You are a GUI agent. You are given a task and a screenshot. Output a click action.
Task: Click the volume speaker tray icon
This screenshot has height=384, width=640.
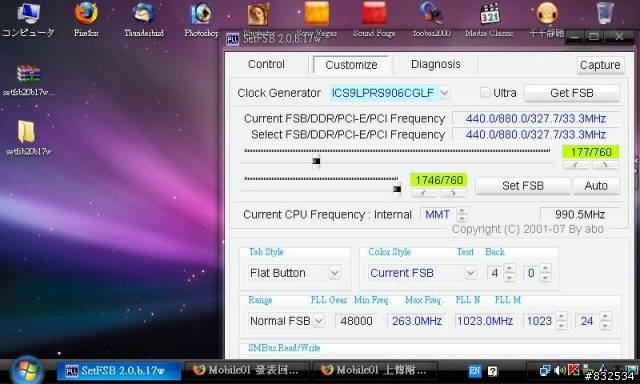coord(559,371)
